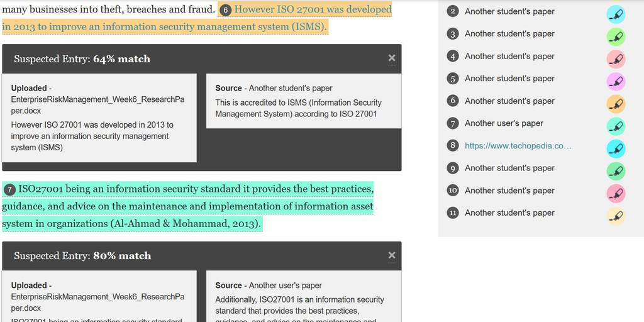Image resolution: width=644 pixels, height=322 pixels.
Task: Open the techopedia.com source link
Action: click(x=518, y=146)
